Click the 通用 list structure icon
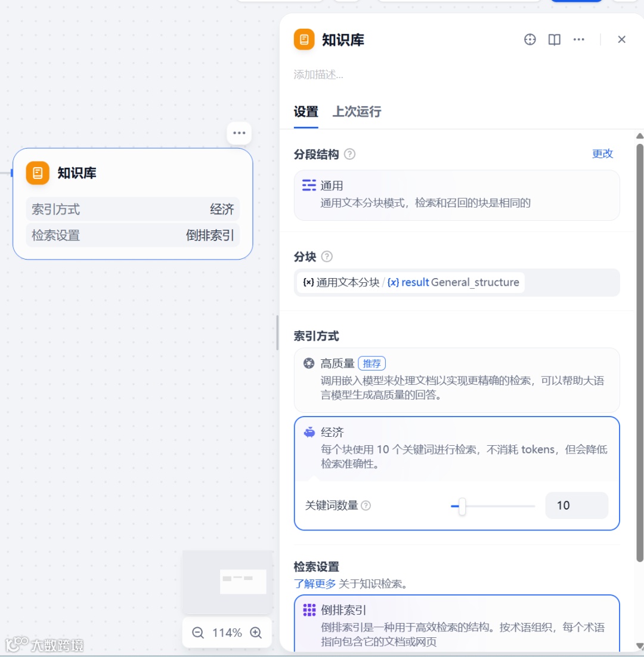The width and height of the screenshot is (644, 657). pos(309,185)
